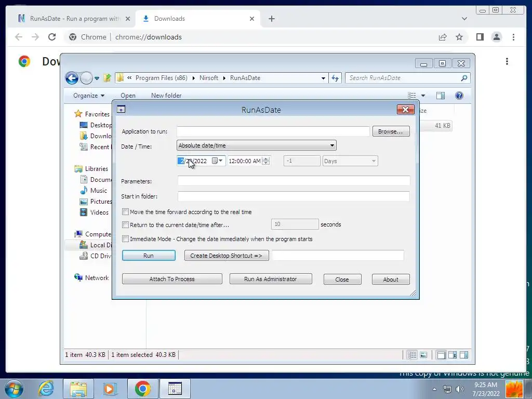532x399 pixels.
Task: Click the Browse... button for application
Action: click(x=391, y=131)
